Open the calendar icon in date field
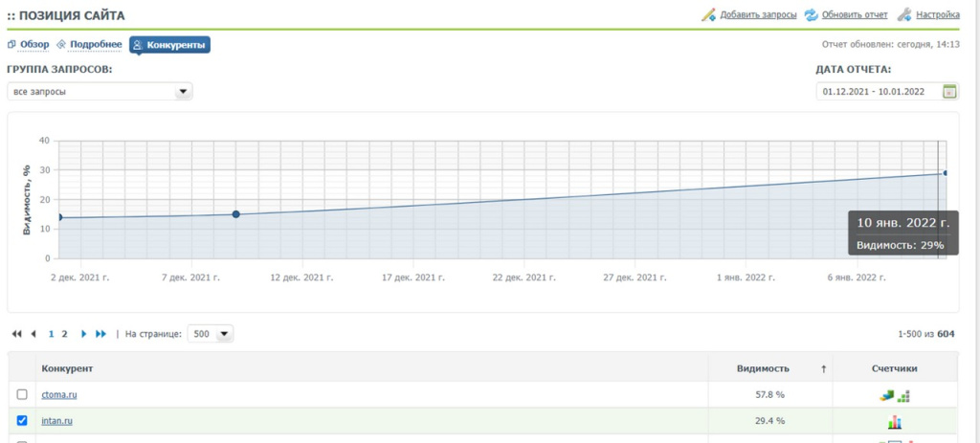The height and width of the screenshot is (443, 980). 948,91
